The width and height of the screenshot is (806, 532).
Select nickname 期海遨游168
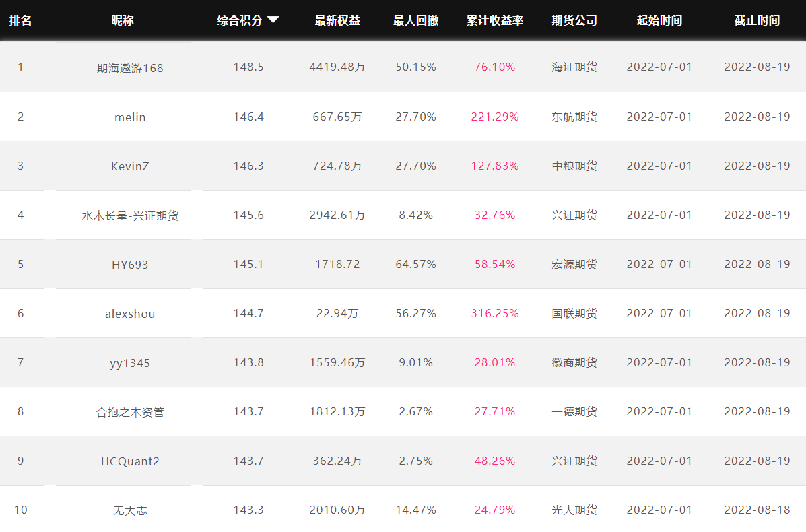[130, 68]
